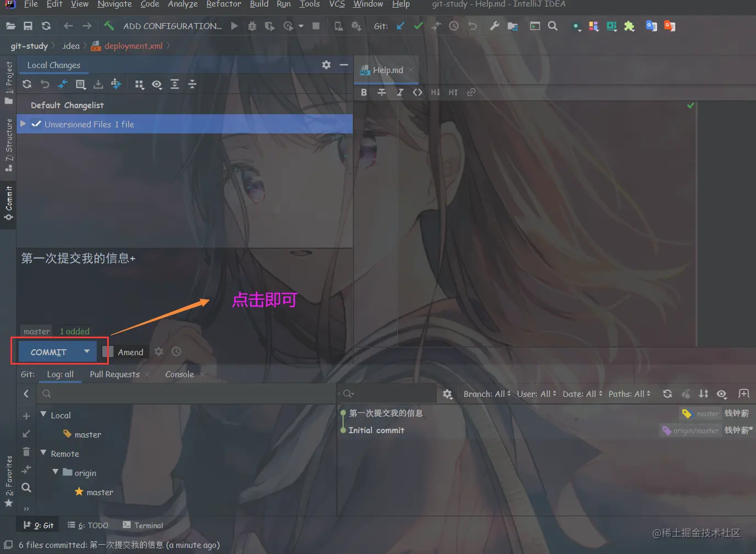756x554 pixels.
Task: Open the Paths: All filter dropdown
Action: pos(629,394)
